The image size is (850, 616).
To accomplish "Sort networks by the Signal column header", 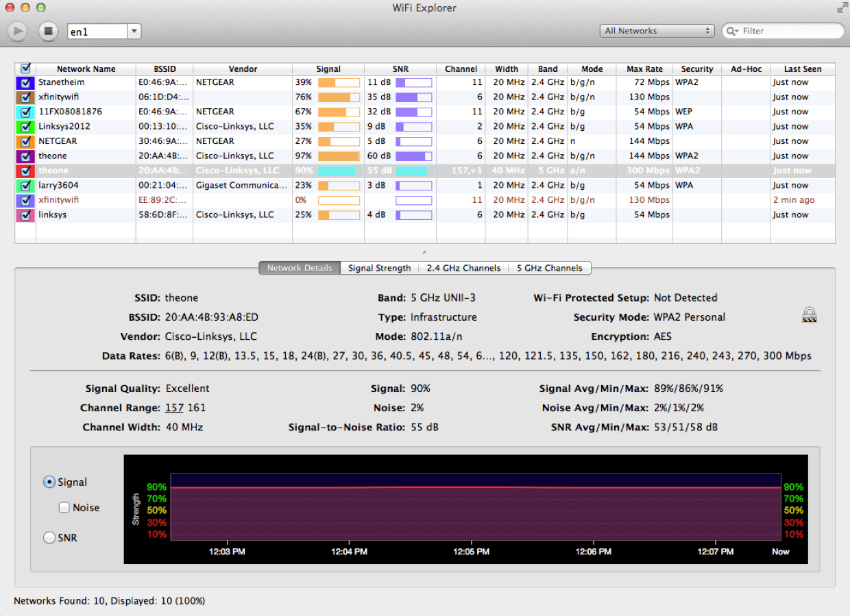I will (x=328, y=69).
